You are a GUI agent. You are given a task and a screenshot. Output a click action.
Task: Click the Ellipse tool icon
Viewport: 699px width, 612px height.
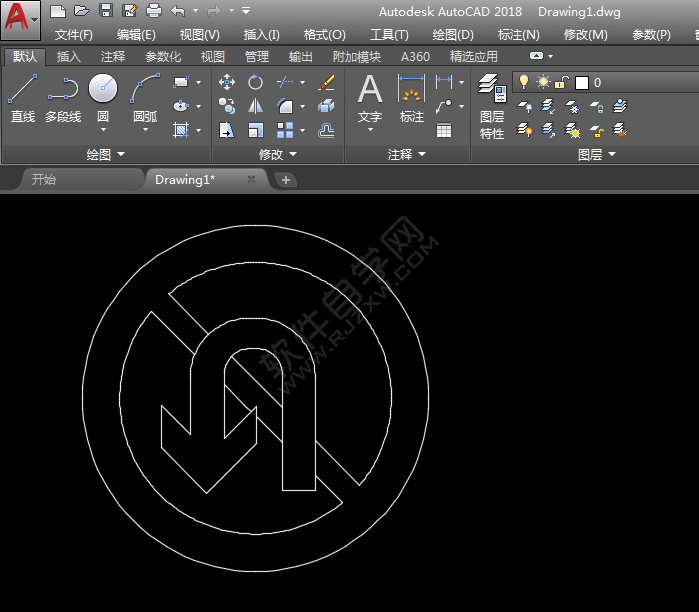pyautogui.click(x=181, y=106)
